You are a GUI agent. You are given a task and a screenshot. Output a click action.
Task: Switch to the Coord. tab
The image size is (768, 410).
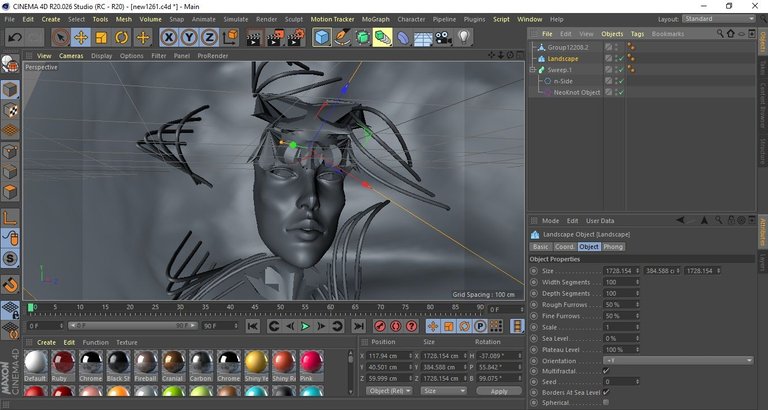coord(564,247)
